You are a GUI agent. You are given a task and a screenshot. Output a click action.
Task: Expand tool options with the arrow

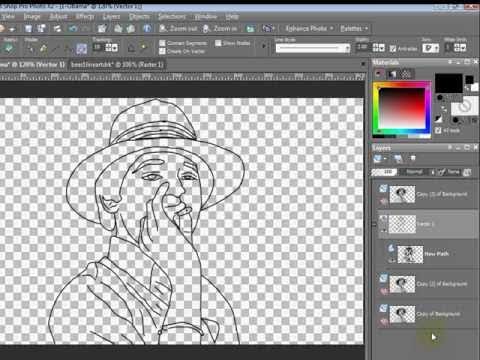[264, 46]
